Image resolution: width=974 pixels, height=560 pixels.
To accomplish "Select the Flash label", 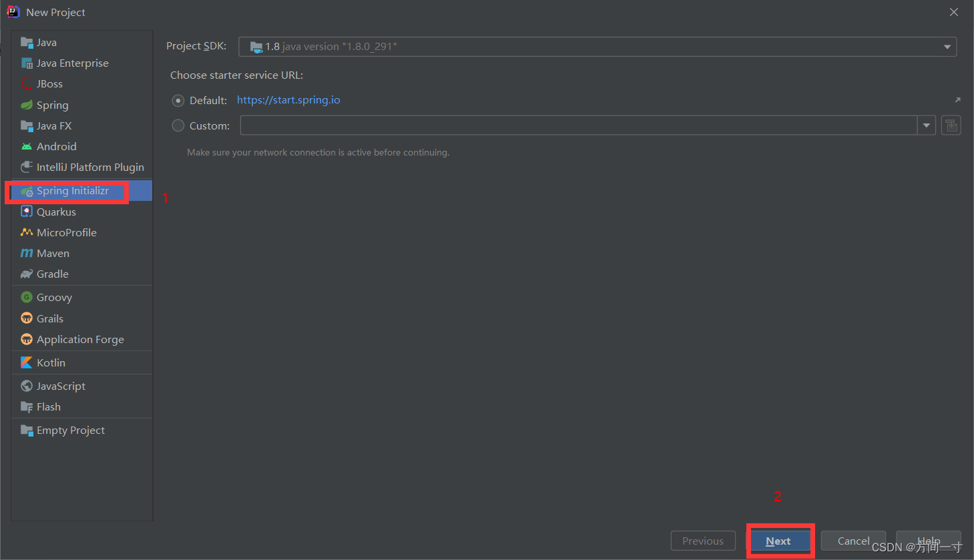I will click(49, 407).
